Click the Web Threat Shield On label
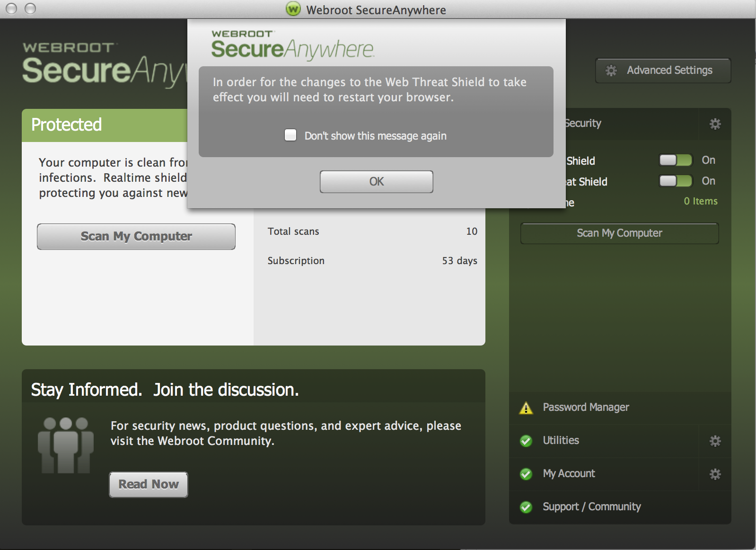 [x=708, y=181]
